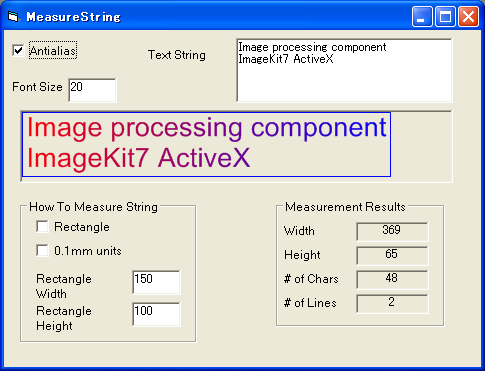This screenshot has height=371, width=485.
Task: Click the Rectangle Height label
Action: click(64, 318)
